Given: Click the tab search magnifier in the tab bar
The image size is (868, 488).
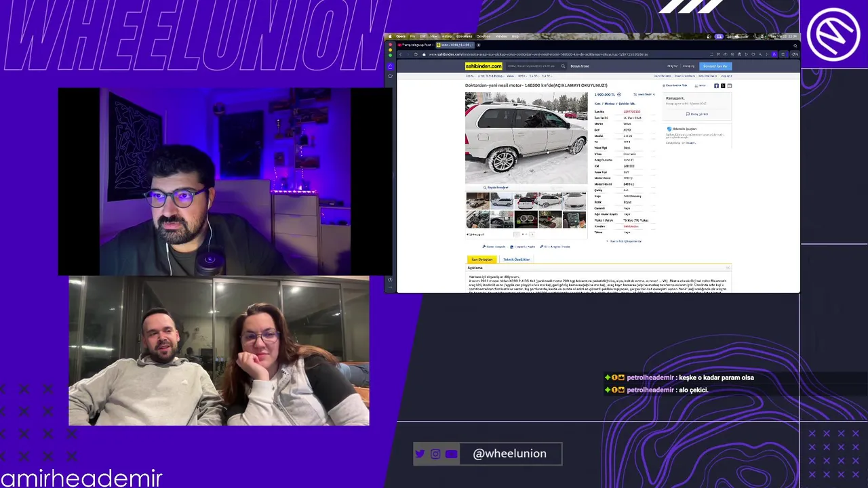Looking at the screenshot, I should point(795,45).
